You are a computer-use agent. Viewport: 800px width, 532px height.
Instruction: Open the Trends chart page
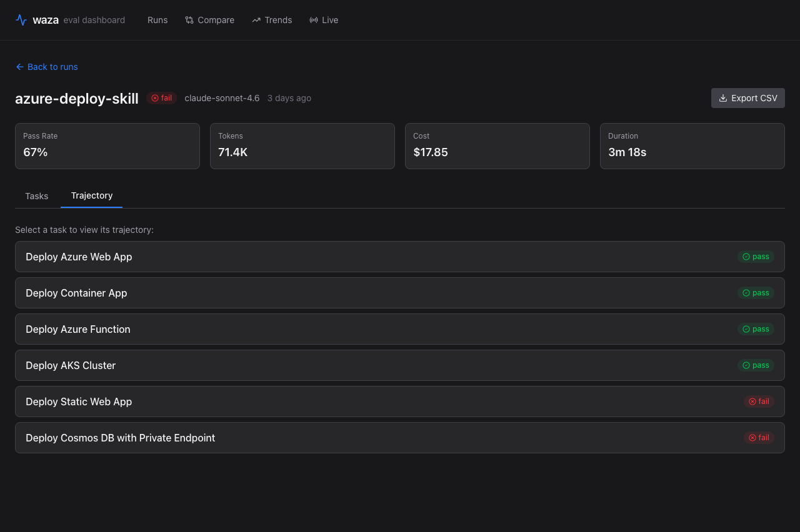(272, 20)
